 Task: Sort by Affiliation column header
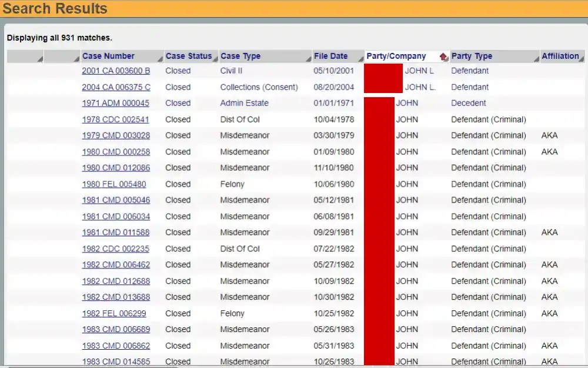coord(560,56)
